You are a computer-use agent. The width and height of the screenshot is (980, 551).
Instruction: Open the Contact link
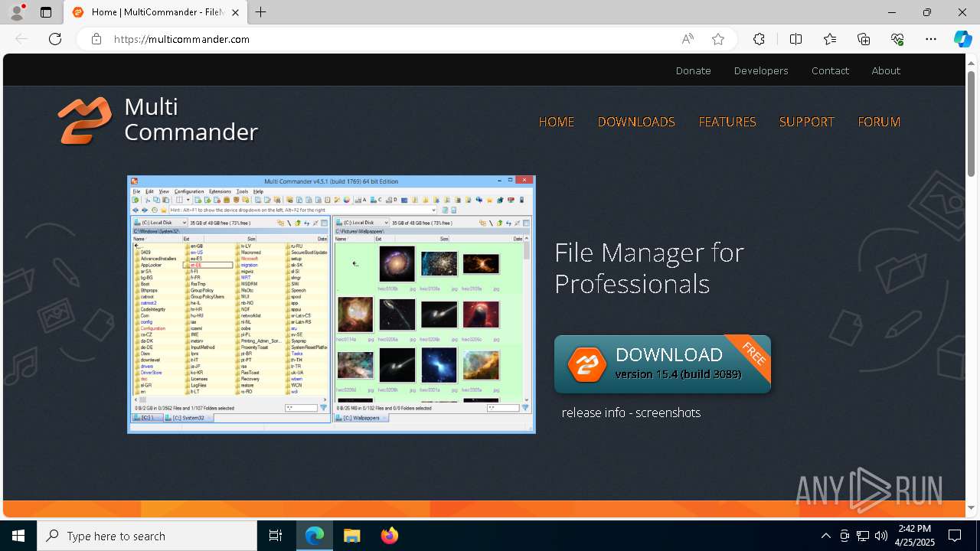pos(830,70)
